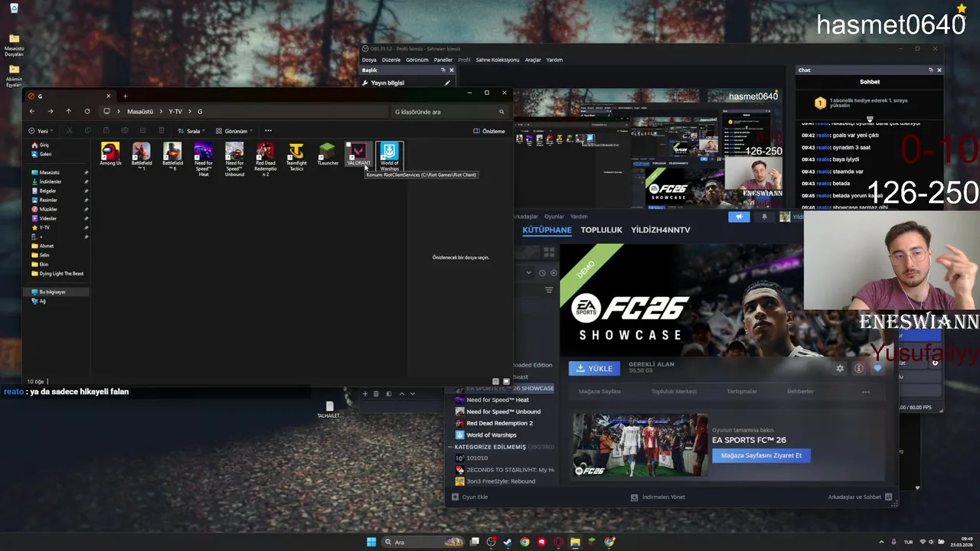The image size is (980, 551).
Task: Select Need for Speed Heat shortcut
Action: 204,159
